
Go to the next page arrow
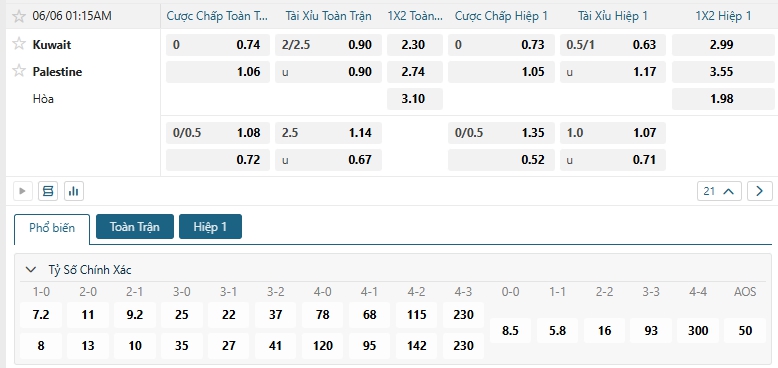point(760,191)
